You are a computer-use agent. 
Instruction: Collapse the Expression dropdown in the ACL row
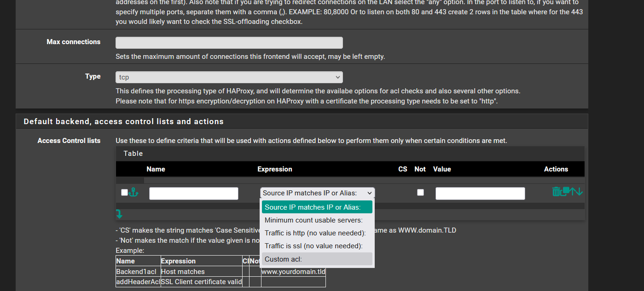[317, 193]
